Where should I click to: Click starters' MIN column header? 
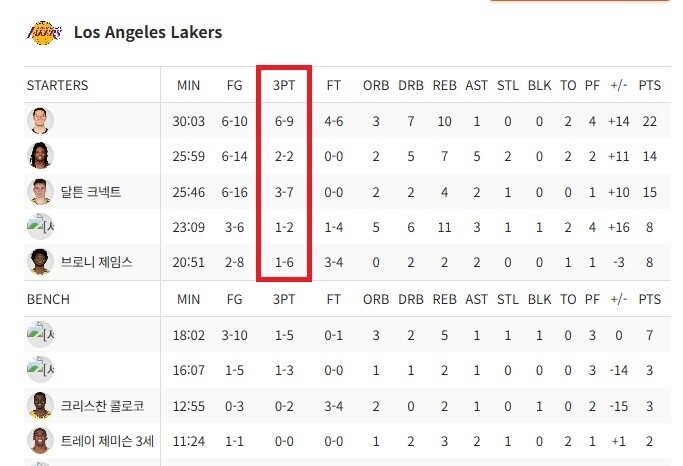(x=188, y=85)
